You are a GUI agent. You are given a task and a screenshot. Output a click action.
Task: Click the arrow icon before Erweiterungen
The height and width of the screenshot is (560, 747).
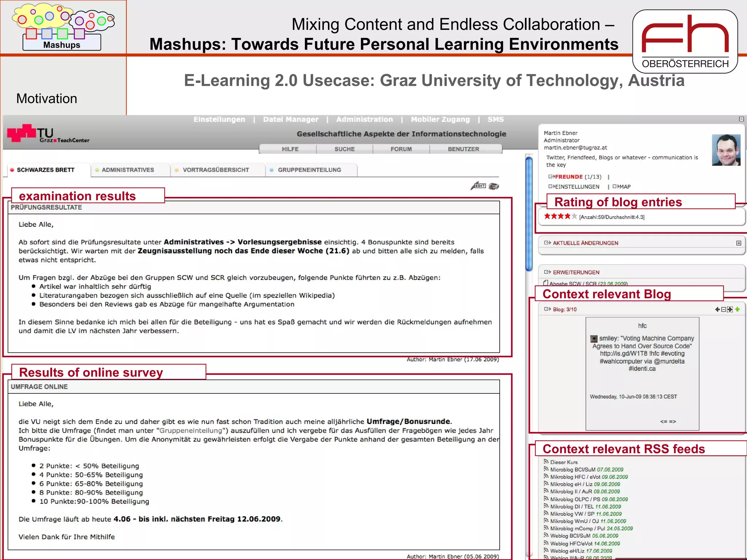pyautogui.click(x=547, y=272)
